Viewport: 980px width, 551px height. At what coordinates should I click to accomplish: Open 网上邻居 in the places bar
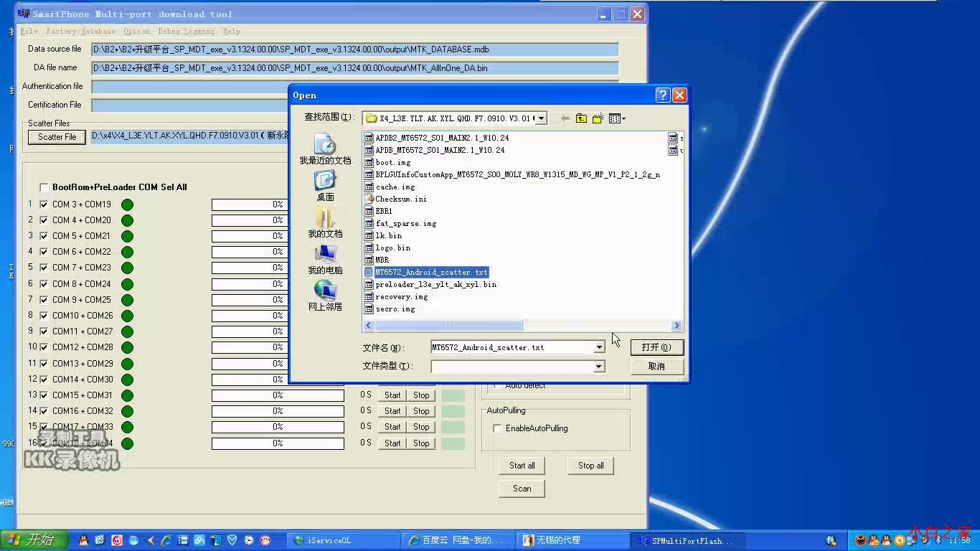[325, 296]
